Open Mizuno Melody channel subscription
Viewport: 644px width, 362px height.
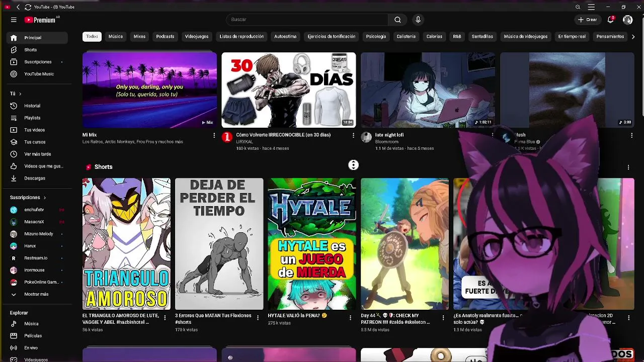click(37, 234)
